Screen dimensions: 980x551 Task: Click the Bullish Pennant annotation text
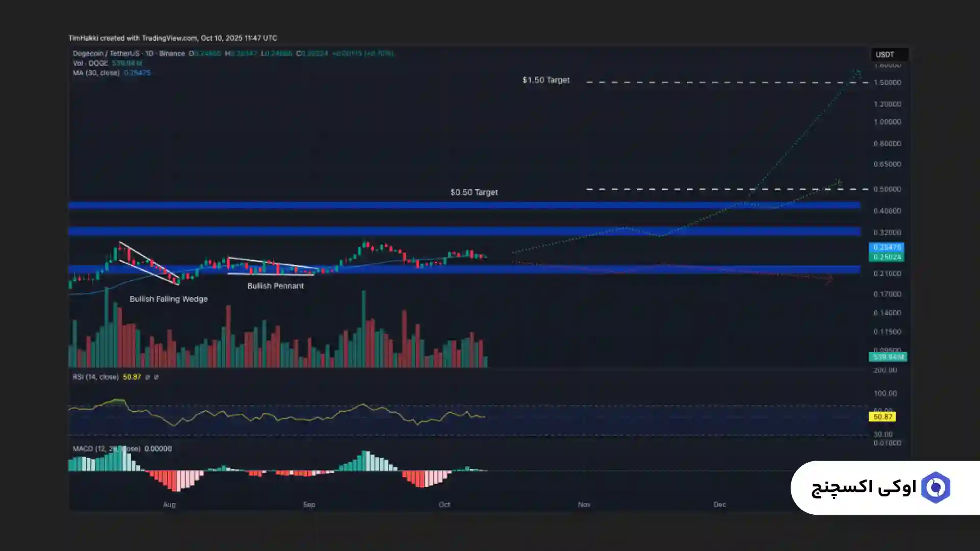point(275,286)
